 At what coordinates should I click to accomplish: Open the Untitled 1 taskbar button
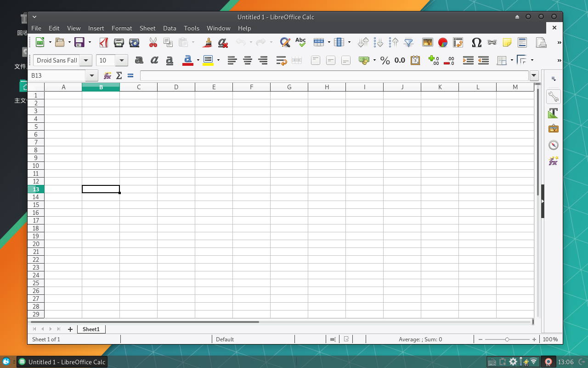point(62,362)
